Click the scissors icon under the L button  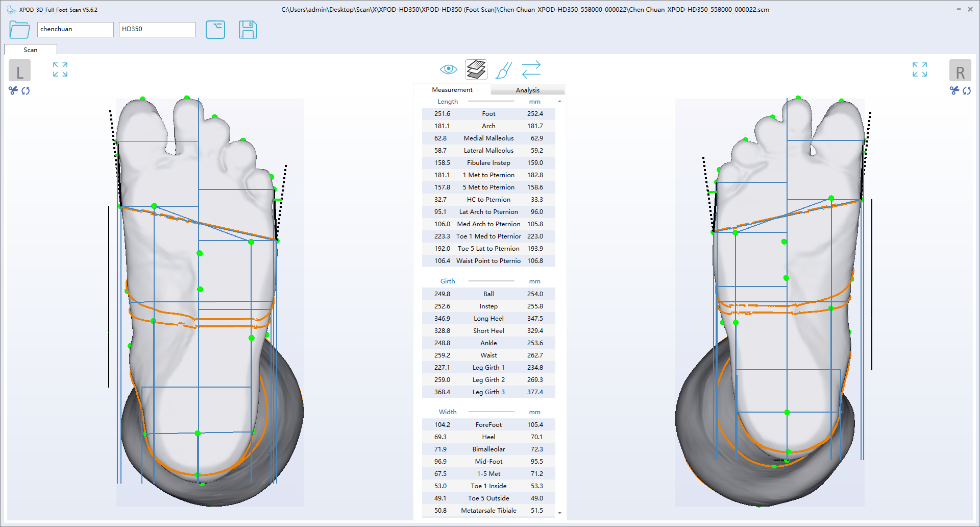[13, 91]
